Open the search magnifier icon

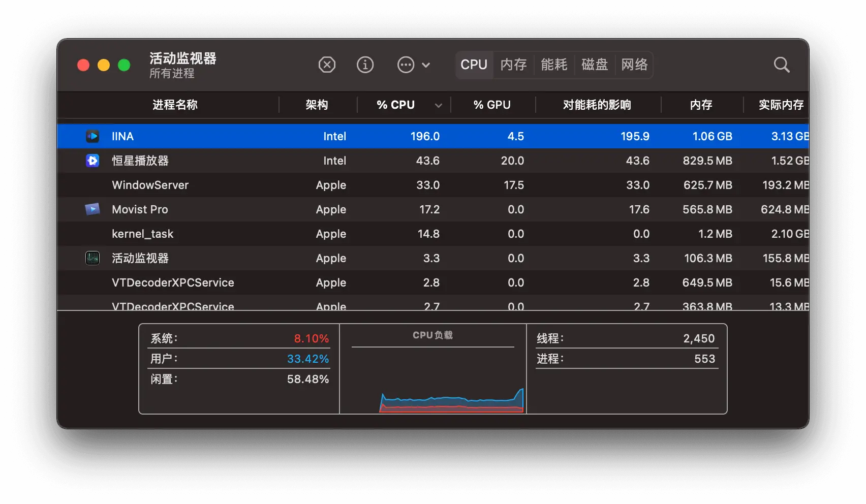(x=781, y=65)
